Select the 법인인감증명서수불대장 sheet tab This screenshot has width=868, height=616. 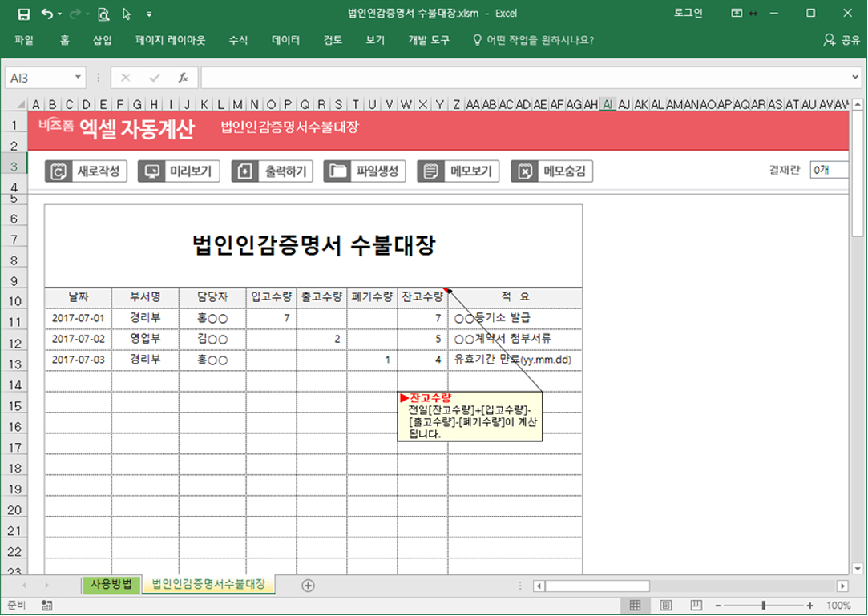[x=208, y=585]
